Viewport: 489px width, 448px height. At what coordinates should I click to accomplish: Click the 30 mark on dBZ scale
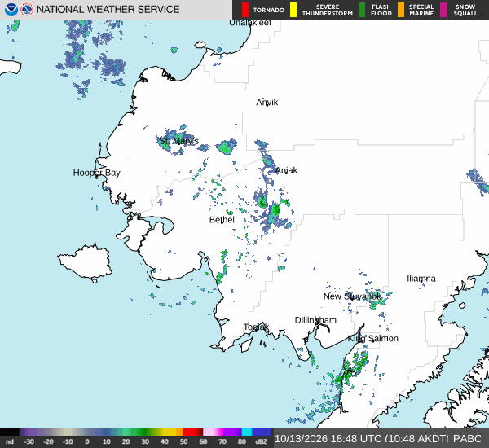pyautogui.click(x=145, y=441)
